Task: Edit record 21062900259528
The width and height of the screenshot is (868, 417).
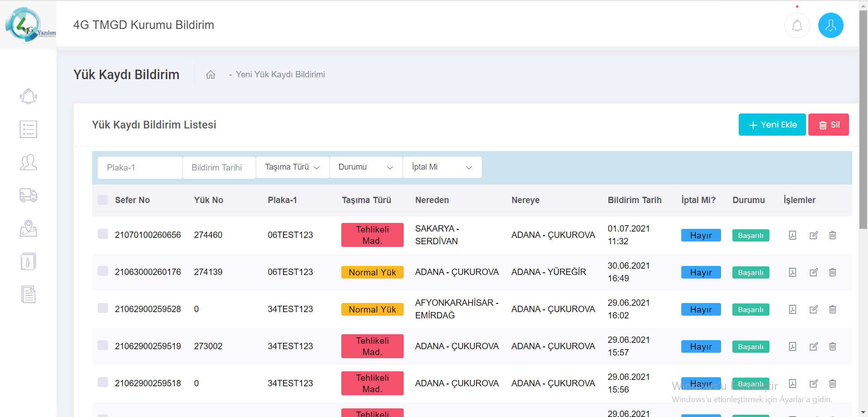Action: click(x=814, y=309)
